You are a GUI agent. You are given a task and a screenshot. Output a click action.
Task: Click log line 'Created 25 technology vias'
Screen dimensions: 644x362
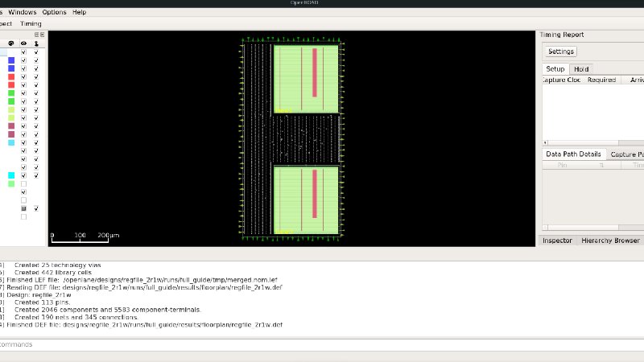click(x=57, y=265)
